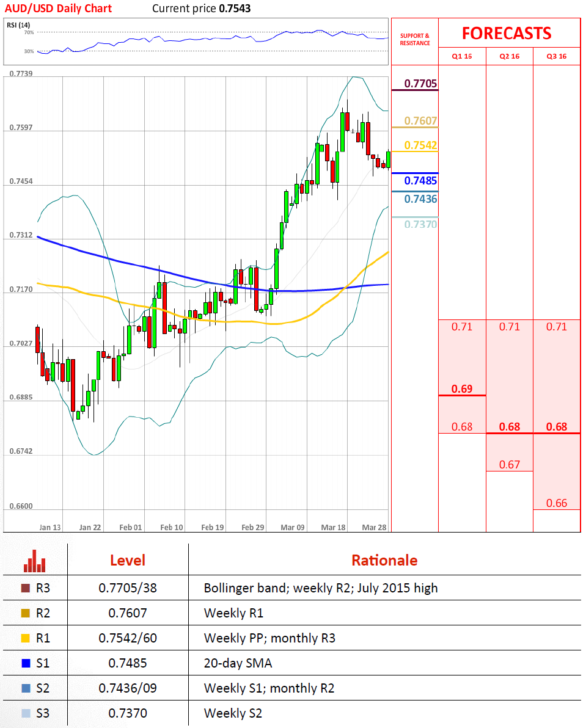Click the Jan 13 date axis label

[x=50, y=528]
